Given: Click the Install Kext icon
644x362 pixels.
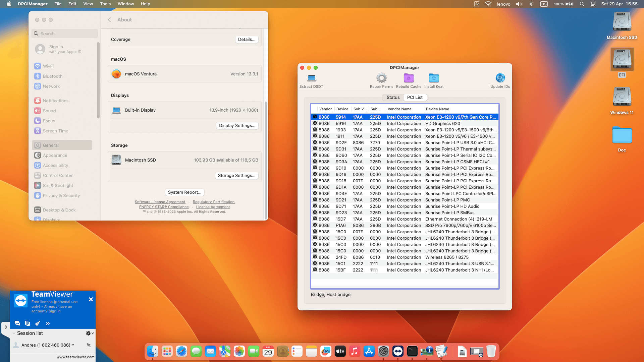Looking at the screenshot, I should pyautogui.click(x=434, y=78).
